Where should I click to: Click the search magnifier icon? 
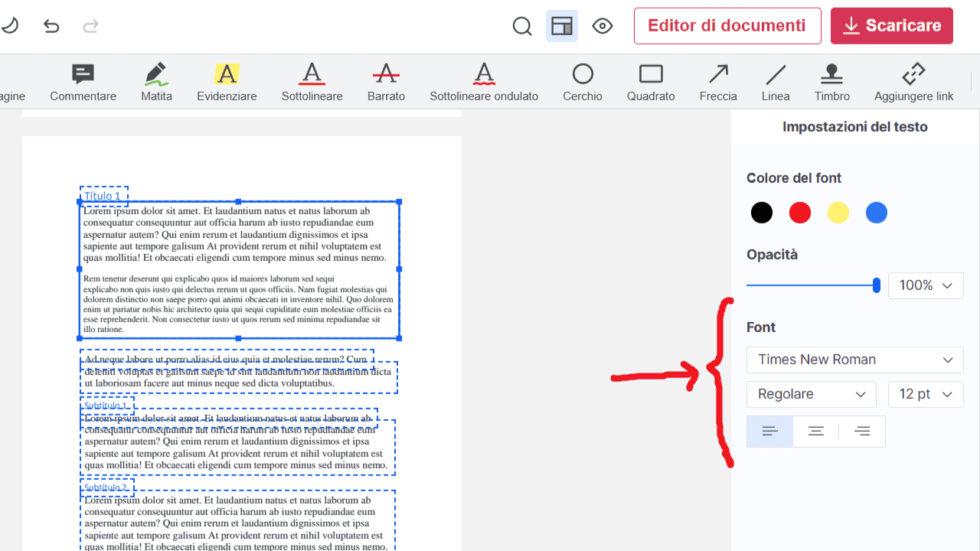pyautogui.click(x=522, y=27)
